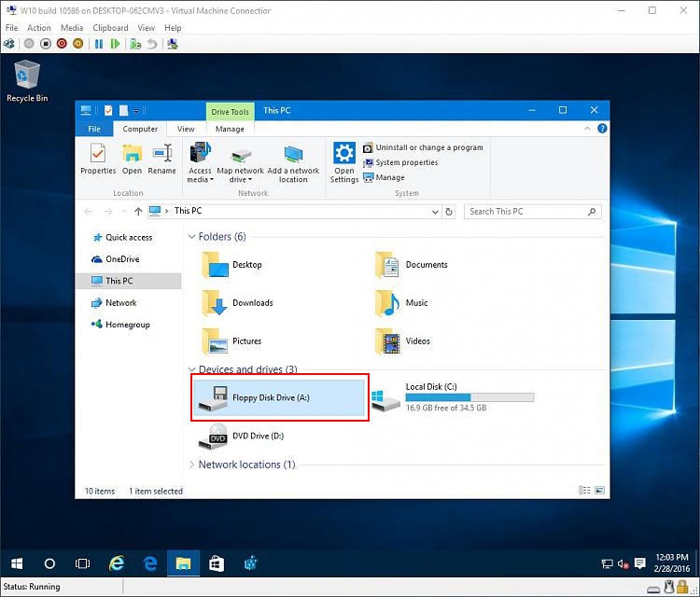Click the Start VM toolbar icon

29,44
